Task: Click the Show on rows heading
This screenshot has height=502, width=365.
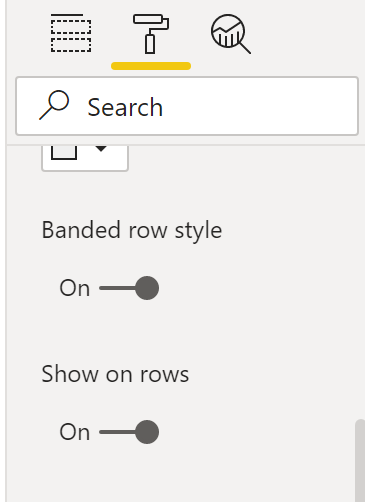Action: pos(115,374)
